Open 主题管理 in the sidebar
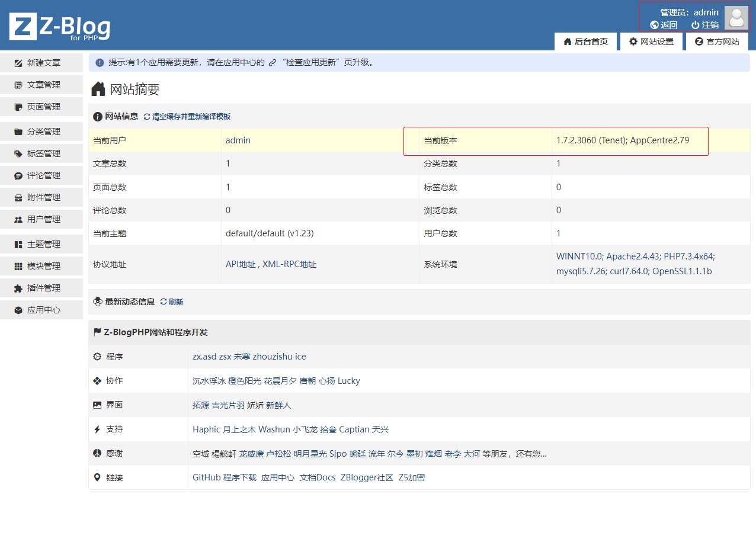 pos(41,244)
